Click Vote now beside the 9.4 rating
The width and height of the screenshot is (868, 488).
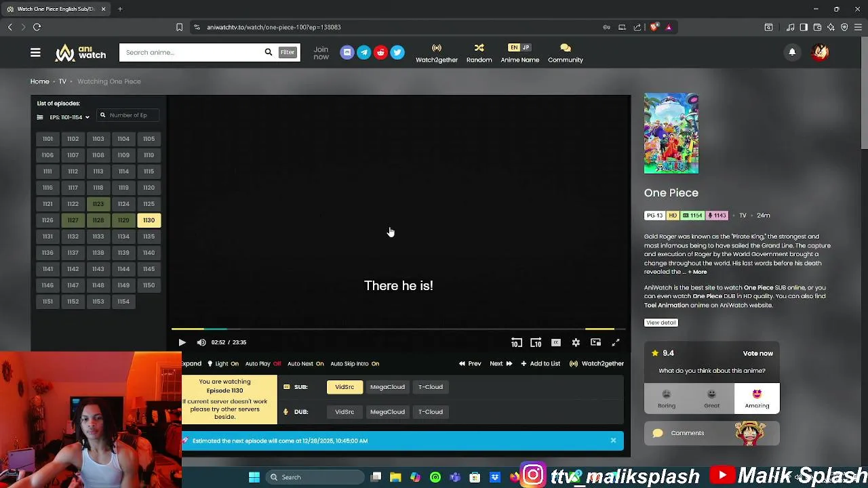[x=757, y=354]
